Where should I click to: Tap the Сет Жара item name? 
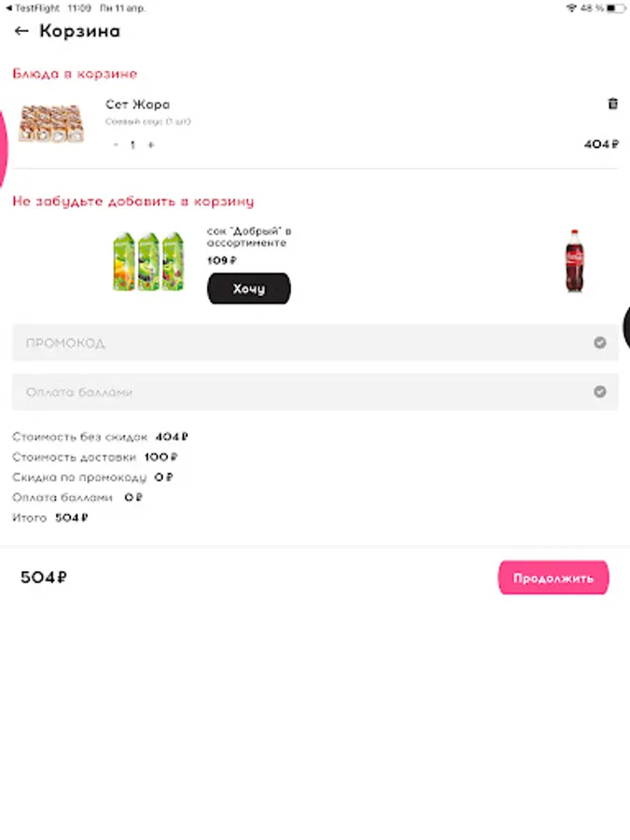(x=138, y=105)
